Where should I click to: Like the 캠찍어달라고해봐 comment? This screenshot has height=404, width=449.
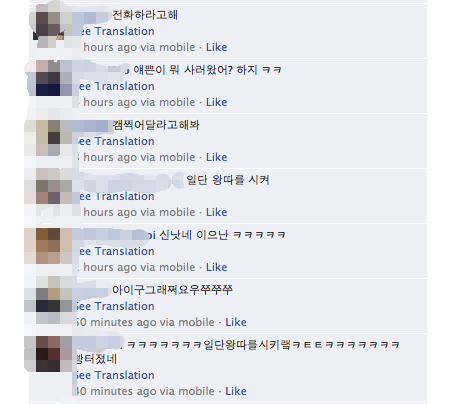click(217, 157)
